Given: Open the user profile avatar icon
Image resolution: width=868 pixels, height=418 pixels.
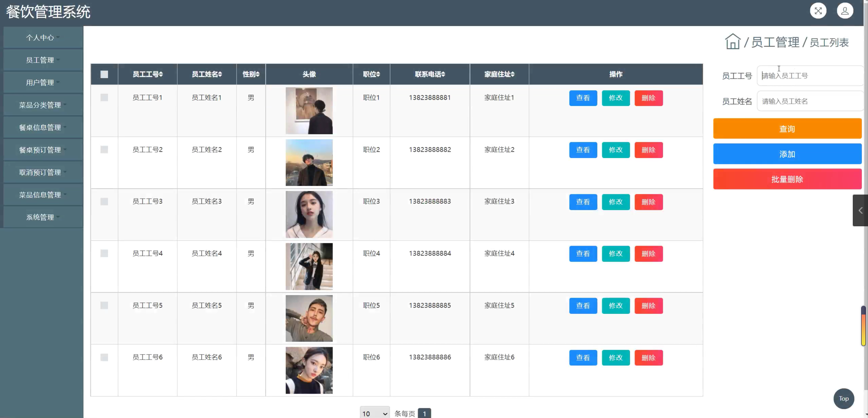Looking at the screenshot, I should click(845, 11).
